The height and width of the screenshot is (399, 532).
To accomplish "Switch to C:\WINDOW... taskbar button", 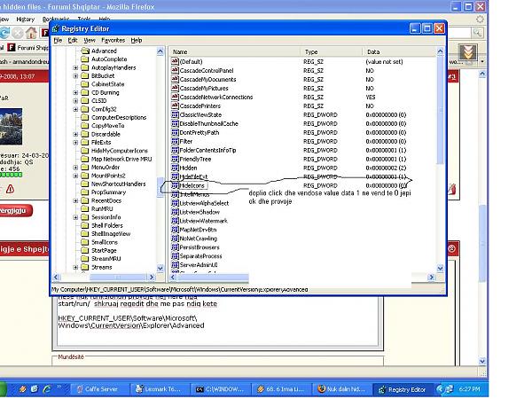I will [x=220, y=389].
